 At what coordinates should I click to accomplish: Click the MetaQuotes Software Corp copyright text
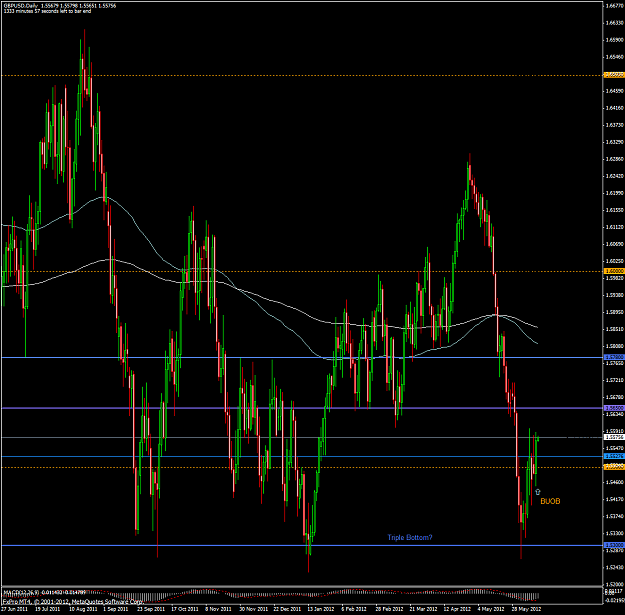pos(73,601)
